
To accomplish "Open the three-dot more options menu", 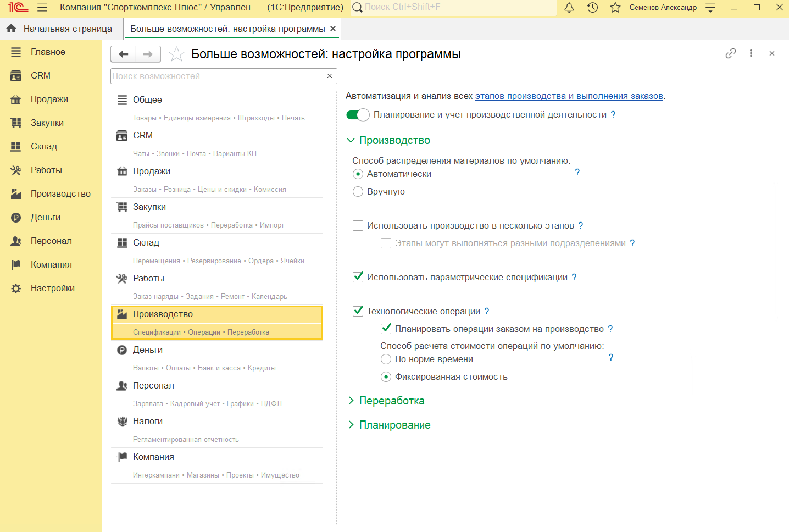I will (x=751, y=53).
